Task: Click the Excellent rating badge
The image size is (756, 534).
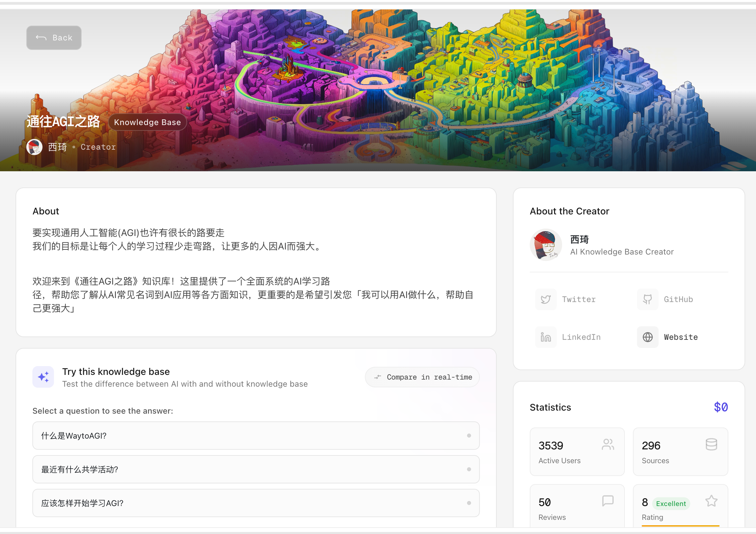Action: tap(671, 504)
